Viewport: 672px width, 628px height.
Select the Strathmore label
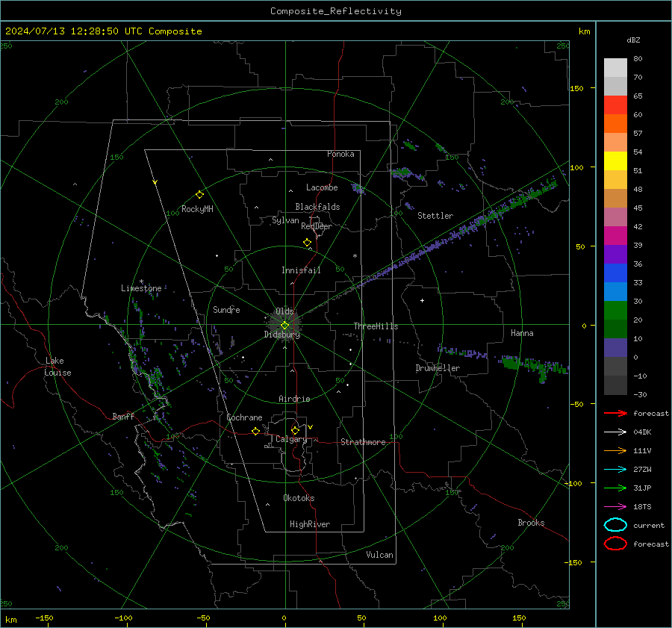[x=363, y=442]
